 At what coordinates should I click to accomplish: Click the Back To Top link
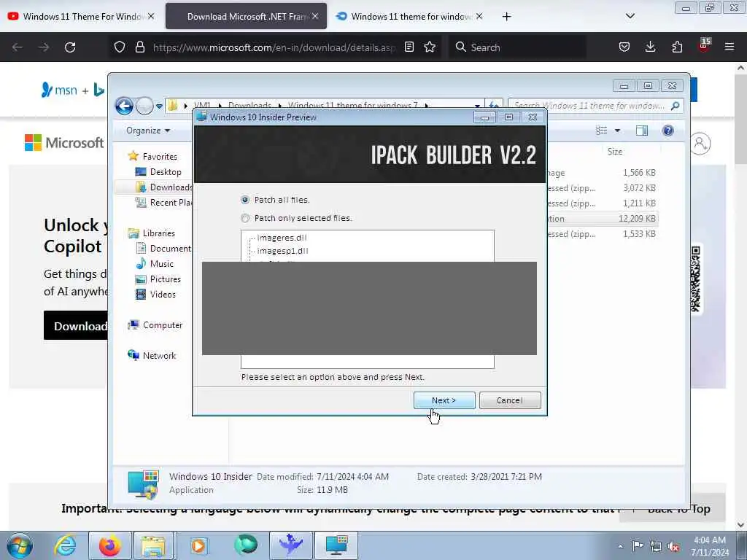pos(679,509)
